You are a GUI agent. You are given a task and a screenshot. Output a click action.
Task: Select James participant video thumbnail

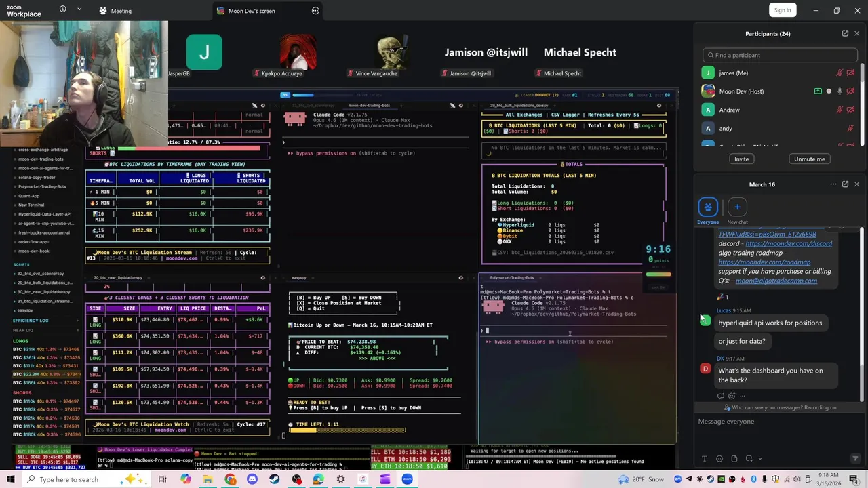tap(204, 52)
